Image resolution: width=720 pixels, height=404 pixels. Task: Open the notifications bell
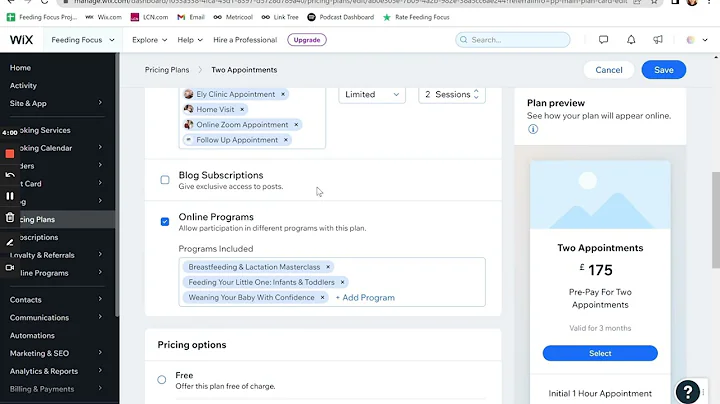point(631,40)
